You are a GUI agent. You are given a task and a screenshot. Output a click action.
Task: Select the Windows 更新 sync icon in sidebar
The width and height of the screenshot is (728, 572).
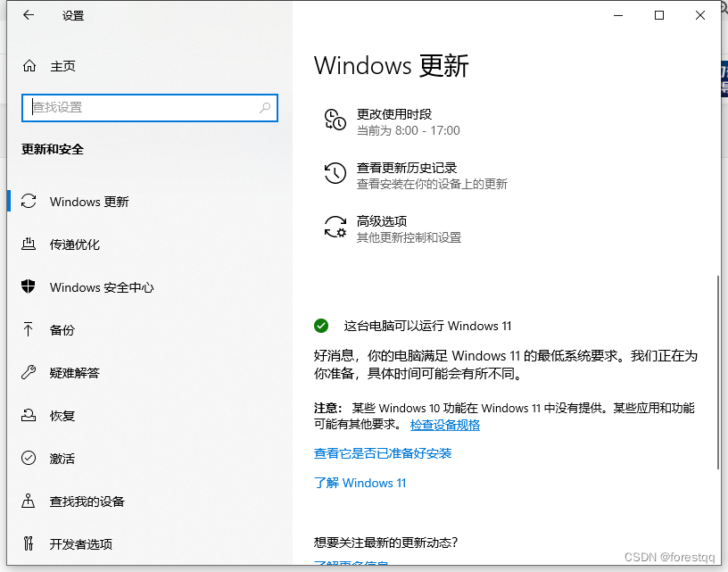click(29, 201)
